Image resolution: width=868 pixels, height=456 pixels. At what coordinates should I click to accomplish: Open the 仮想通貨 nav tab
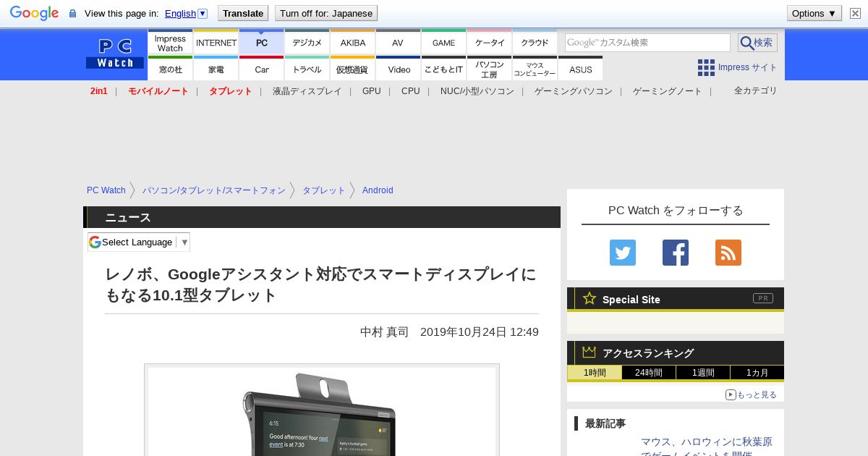[x=353, y=69]
